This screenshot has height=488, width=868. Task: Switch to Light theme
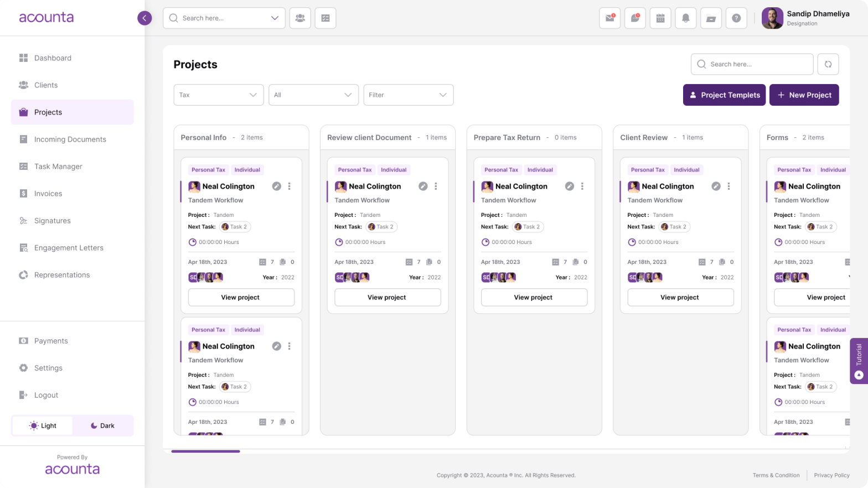[x=43, y=425]
